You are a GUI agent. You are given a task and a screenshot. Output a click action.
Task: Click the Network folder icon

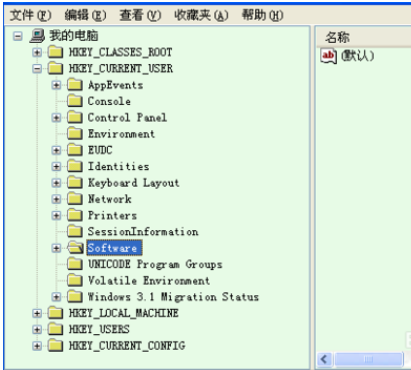coord(75,199)
